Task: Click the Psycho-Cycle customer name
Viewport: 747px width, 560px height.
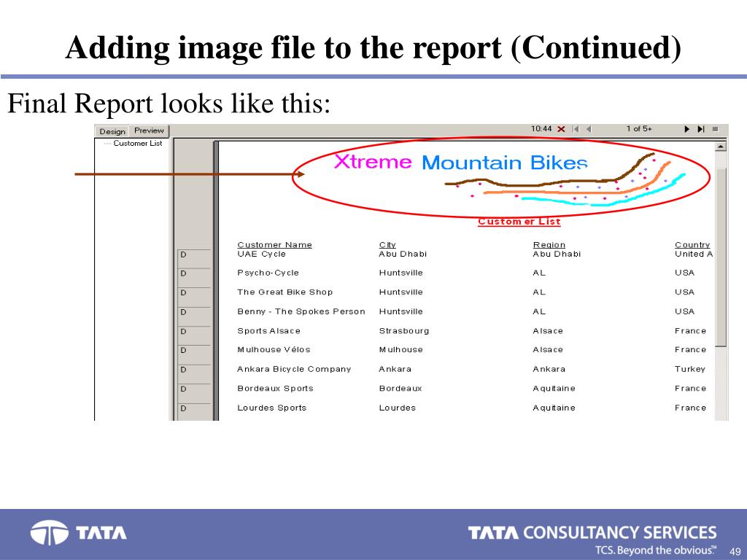Action: pos(268,273)
